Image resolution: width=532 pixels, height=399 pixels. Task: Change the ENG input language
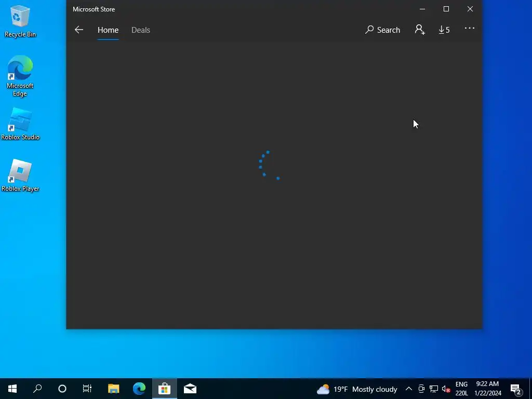[x=461, y=389]
